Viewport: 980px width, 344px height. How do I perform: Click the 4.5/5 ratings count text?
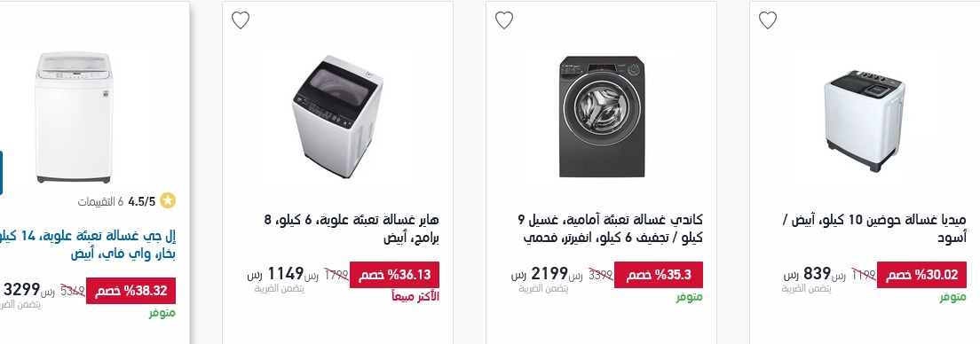click(x=116, y=201)
